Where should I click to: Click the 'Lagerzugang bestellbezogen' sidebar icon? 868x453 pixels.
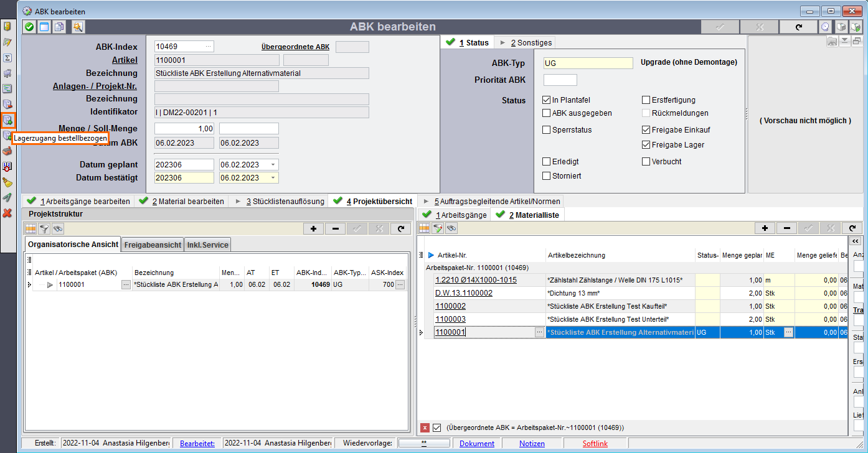(x=7, y=120)
